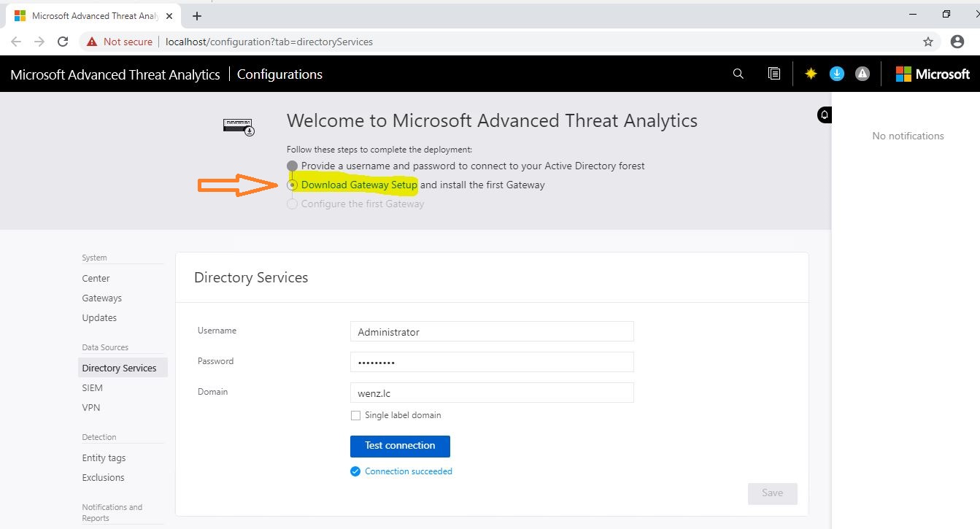Screen dimensions: 980x529
Task: Click the Save button
Action: [x=772, y=493]
